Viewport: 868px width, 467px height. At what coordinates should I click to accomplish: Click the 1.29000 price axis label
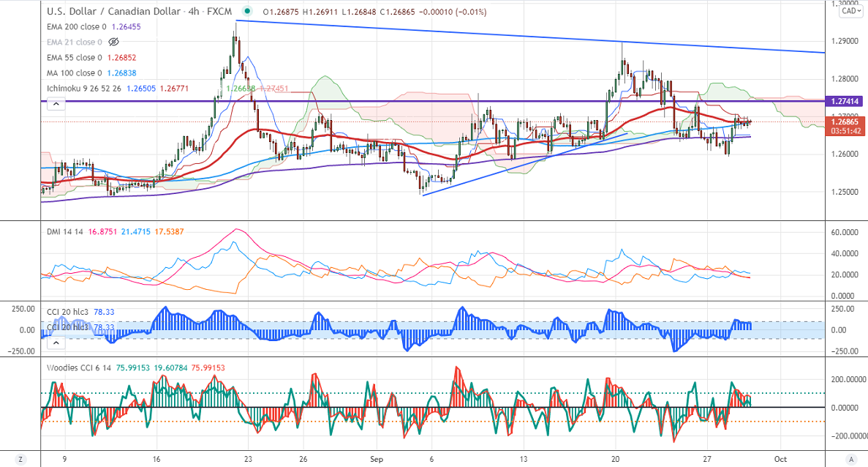(x=845, y=42)
